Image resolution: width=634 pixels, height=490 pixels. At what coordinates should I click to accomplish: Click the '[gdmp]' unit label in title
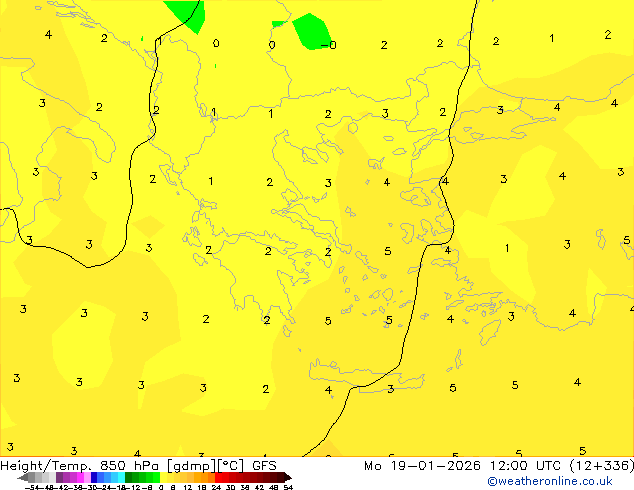192,466
